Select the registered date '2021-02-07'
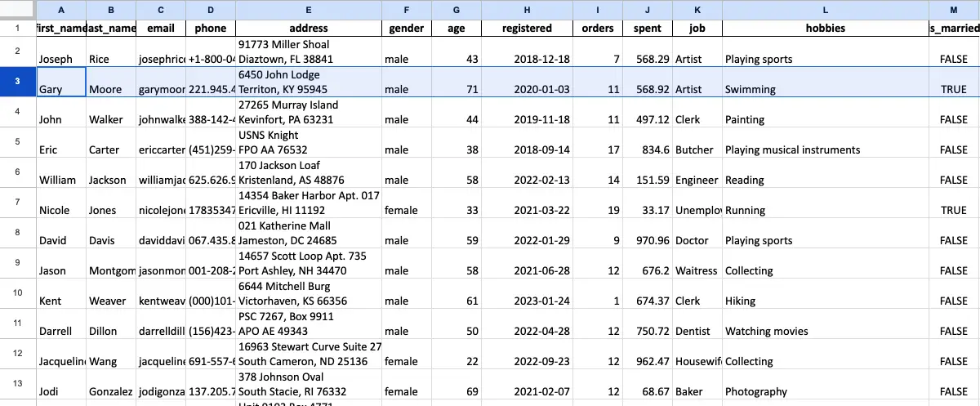The width and height of the screenshot is (980, 406). [527, 384]
